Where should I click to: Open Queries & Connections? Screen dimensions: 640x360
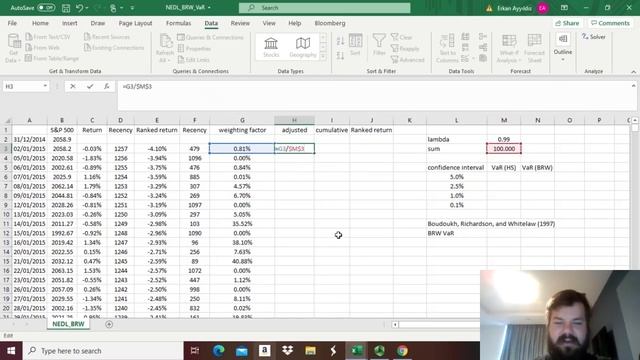(x=211, y=37)
